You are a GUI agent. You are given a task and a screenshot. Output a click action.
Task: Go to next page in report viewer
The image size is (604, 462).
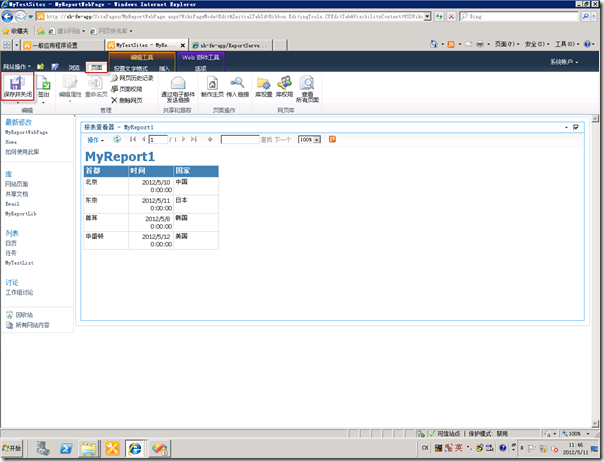(185, 139)
